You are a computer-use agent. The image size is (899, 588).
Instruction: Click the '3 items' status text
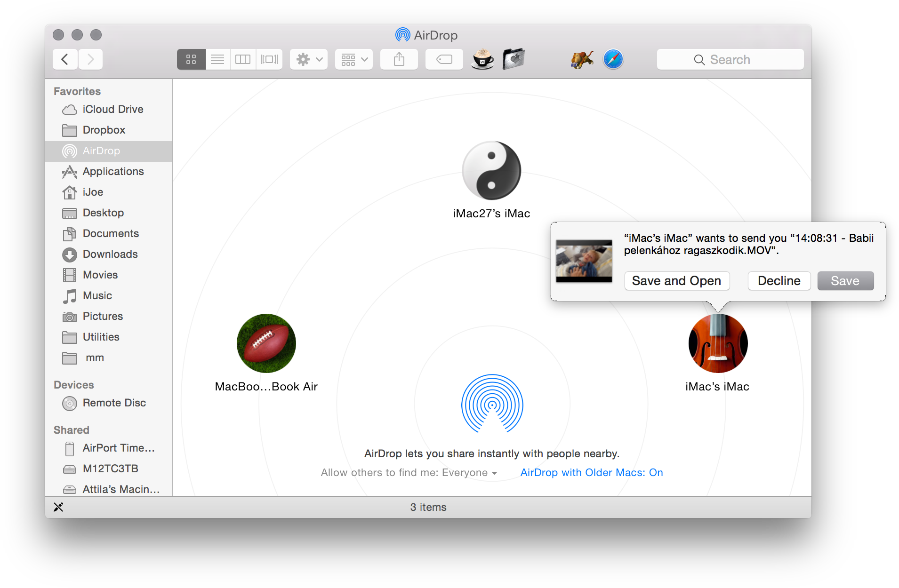pyautogui.click(x=428, y=507)
